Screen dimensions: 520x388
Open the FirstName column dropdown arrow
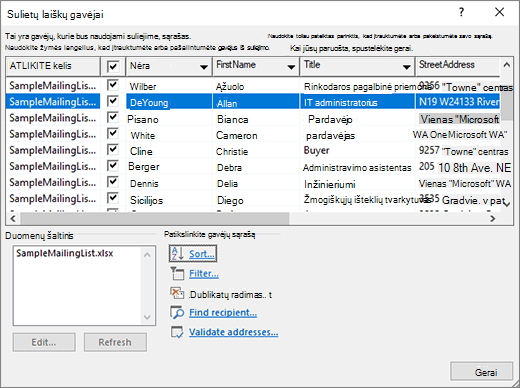click(291, 67)
